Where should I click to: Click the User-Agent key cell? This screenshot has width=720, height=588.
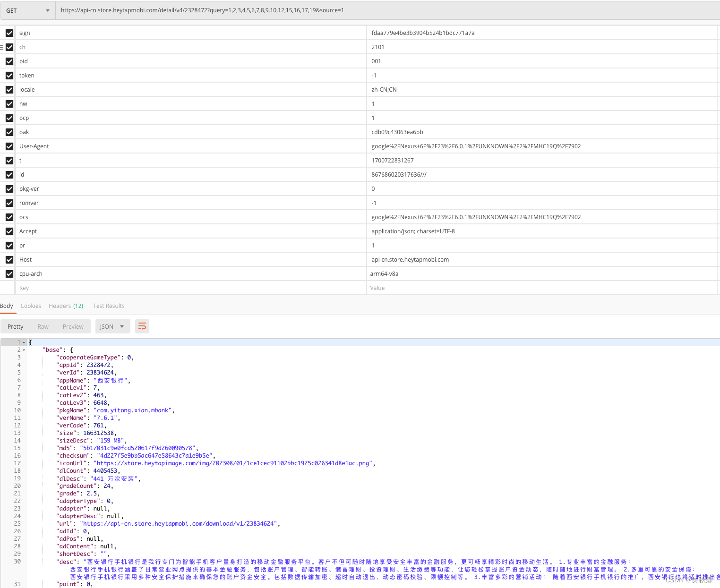(191, 146)
